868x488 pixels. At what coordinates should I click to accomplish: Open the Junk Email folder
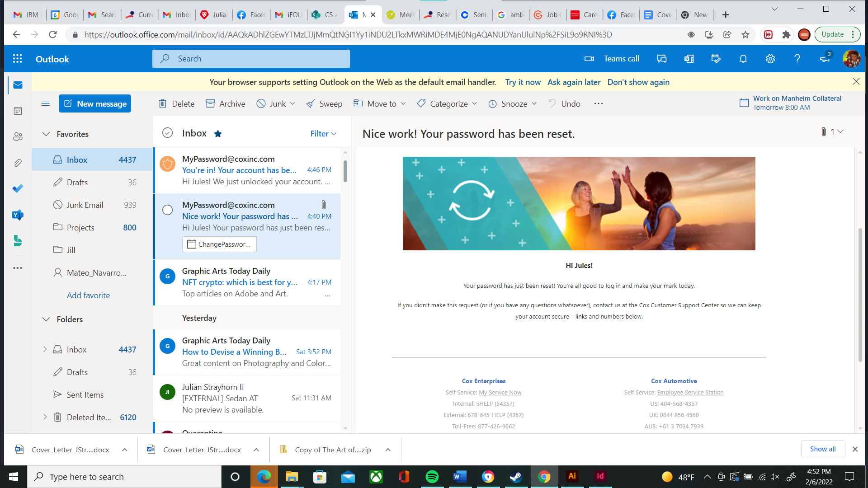[x=85, y=205]
